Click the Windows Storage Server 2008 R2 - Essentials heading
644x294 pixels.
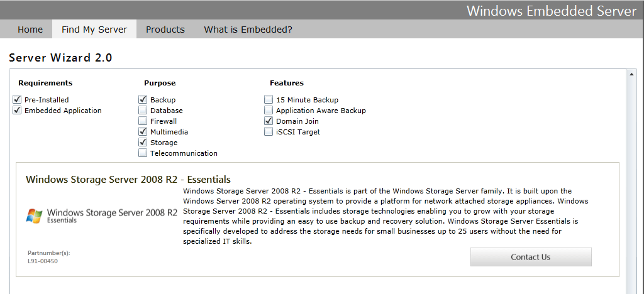128,179
